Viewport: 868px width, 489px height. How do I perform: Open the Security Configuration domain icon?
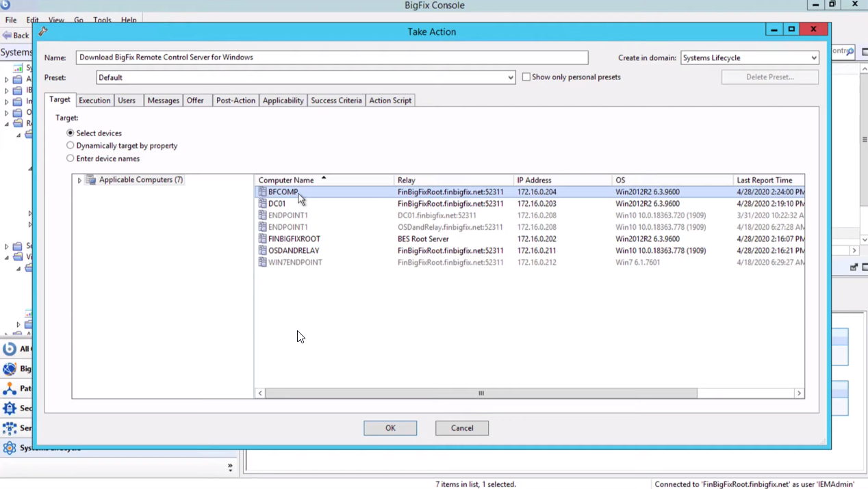[9, 408]
